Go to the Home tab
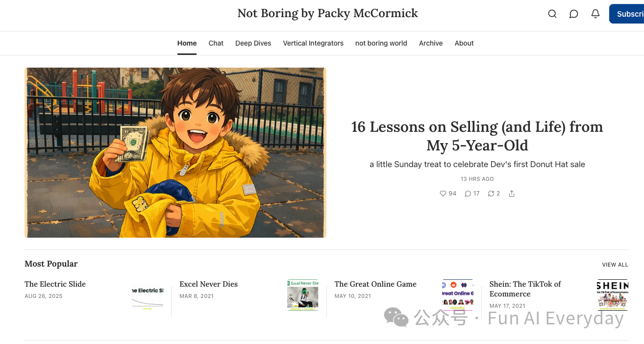Screen dimensions: 644x344 tap(187, 43)
